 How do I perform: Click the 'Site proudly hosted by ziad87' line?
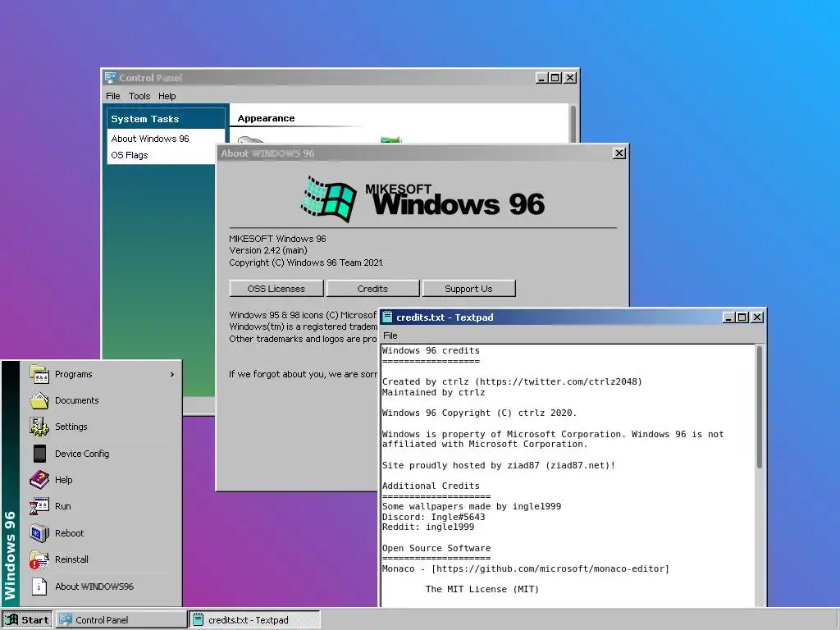[498, 465]
